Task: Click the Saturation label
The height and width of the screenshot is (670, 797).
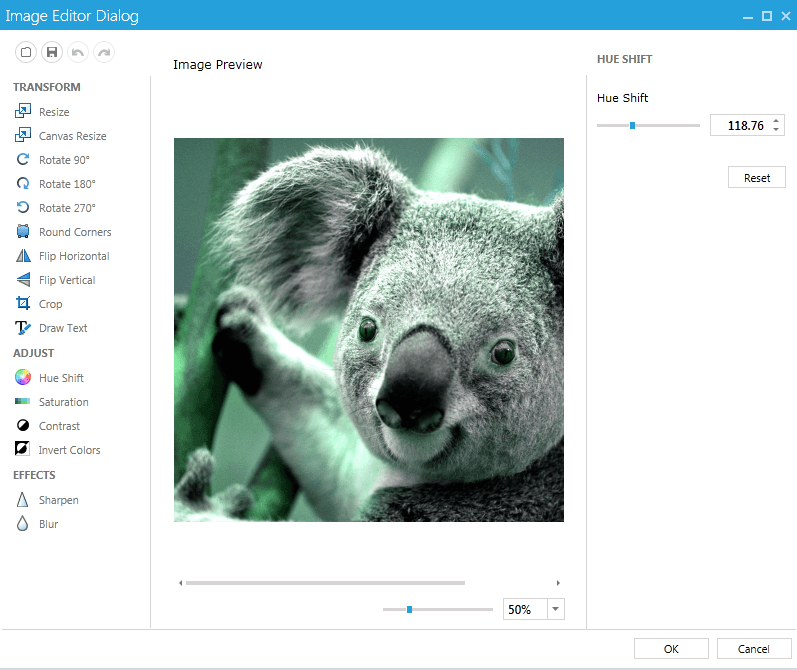Action: pos(64,402)
